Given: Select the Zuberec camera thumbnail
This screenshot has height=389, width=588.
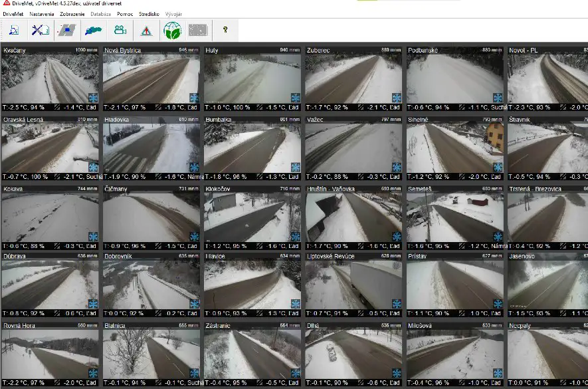Looking at the screenshot, I should (x=353, y=78).
